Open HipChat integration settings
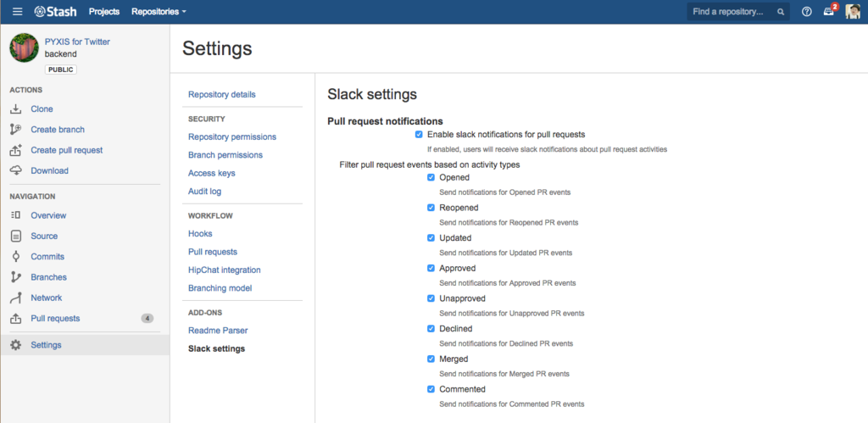The image size is (868, 423). click(x=224, y=270)
